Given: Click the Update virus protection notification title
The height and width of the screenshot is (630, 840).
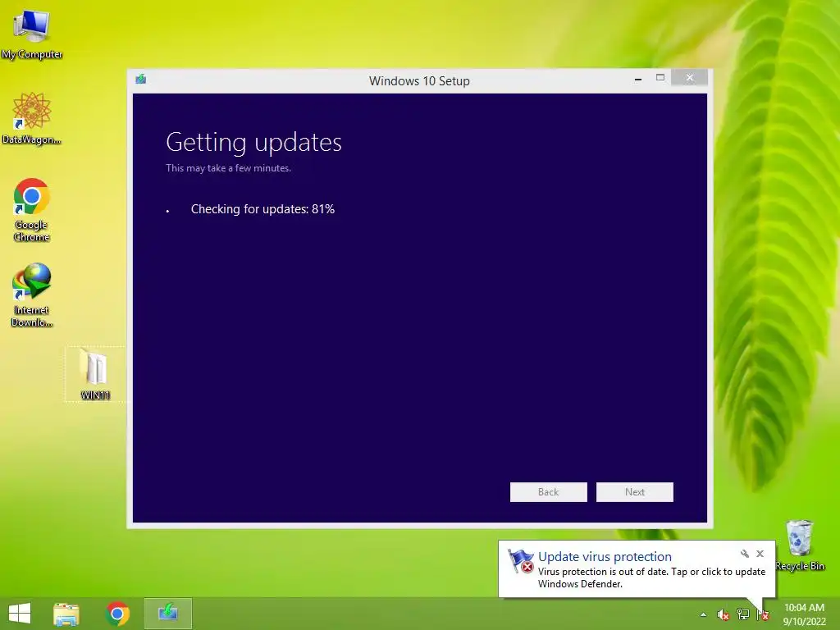Looking at the screenshot, I should 605,557.
